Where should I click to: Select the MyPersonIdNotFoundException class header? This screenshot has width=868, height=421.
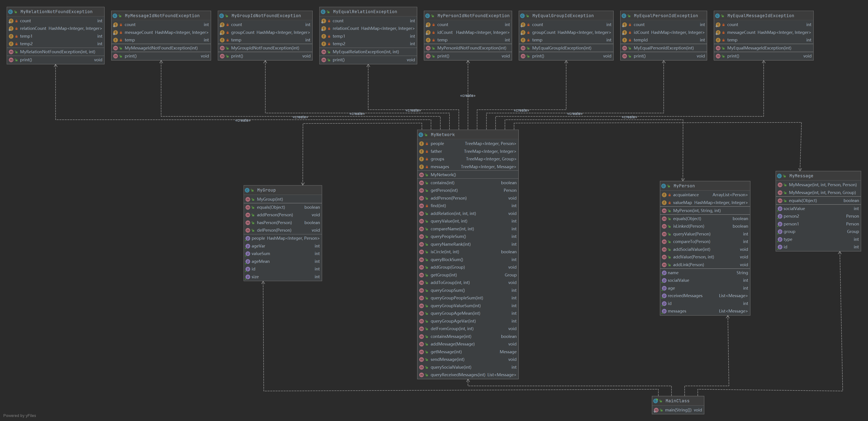pyautogui.click(x=473, y=16)
